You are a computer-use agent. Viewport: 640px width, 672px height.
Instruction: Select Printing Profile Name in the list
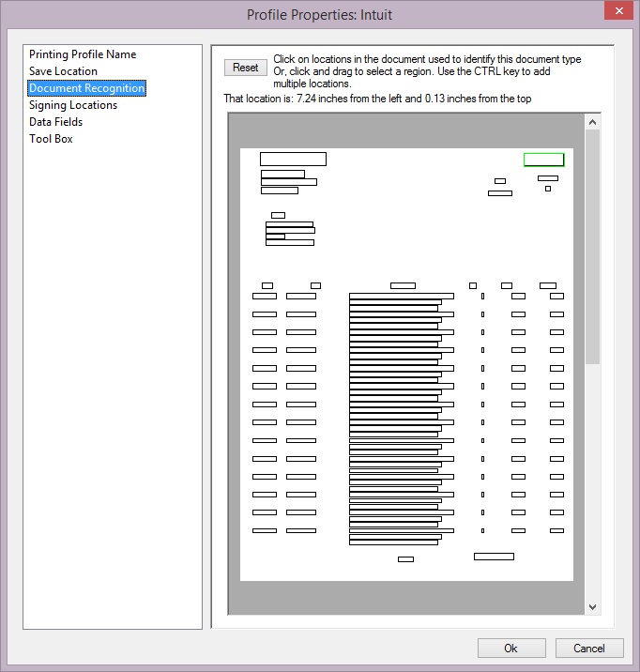tap(83, 54)
